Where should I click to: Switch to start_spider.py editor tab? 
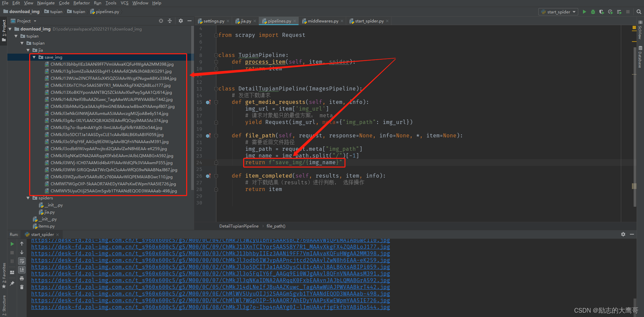369,21
